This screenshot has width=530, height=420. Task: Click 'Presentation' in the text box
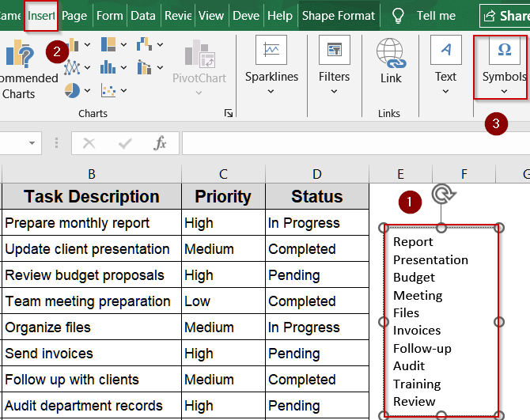[430, 260]
